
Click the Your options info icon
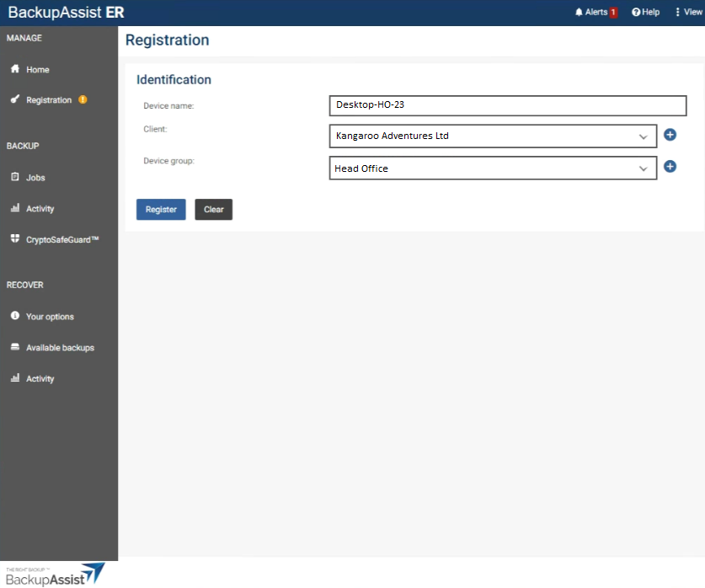coord(15,316)
